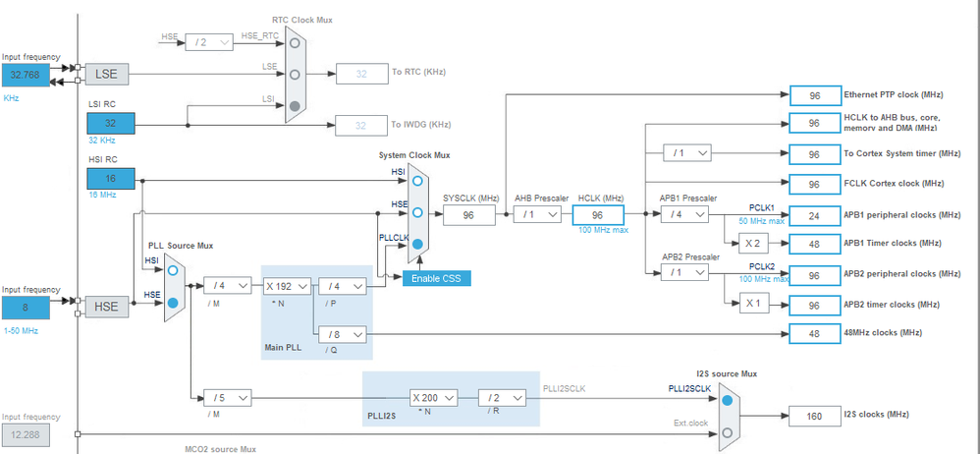980x454 pixels.
Task: Click the HCLK (MHz) 96 input field
Action: pyautogui.click(x=598, y=214)
